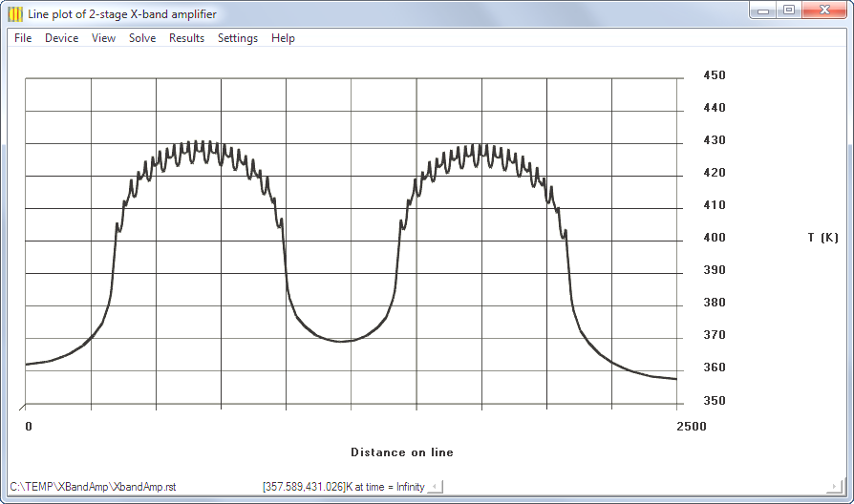Click the 430 y-axis value
Image resolution: width=854 pixels, height=504 pixels.
coord(715,140)
